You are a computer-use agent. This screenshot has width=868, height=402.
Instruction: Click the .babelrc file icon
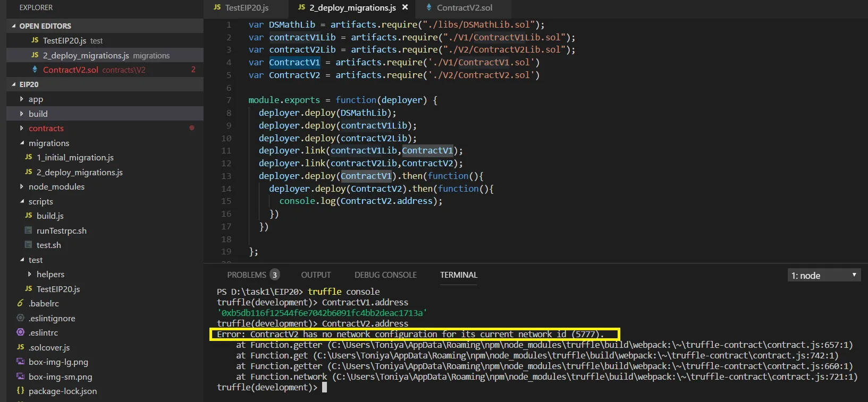(20, 303)
